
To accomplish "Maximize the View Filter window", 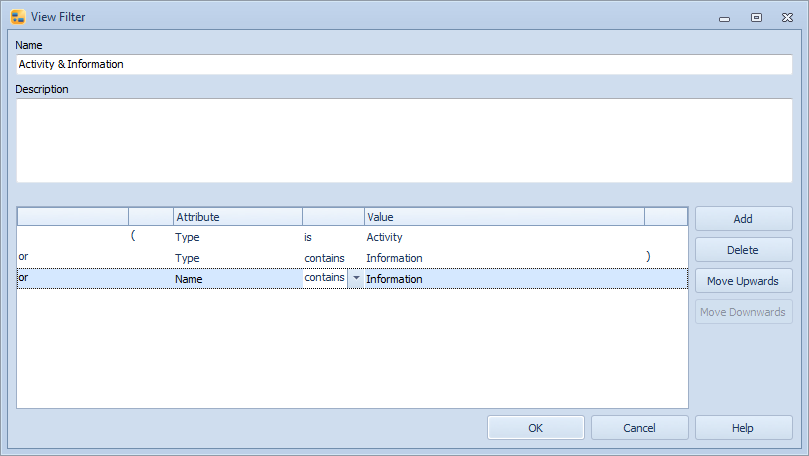I will point(756,18).
